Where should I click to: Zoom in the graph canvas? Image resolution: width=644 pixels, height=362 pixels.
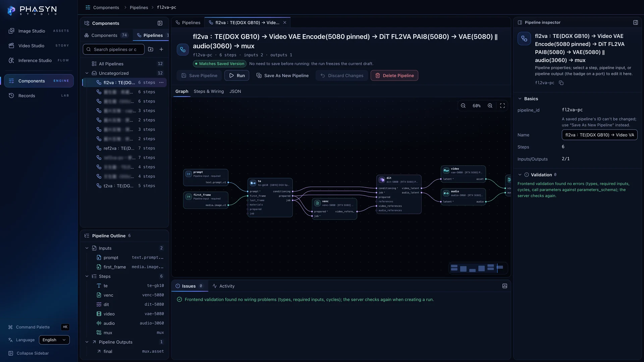pos(490,106)
